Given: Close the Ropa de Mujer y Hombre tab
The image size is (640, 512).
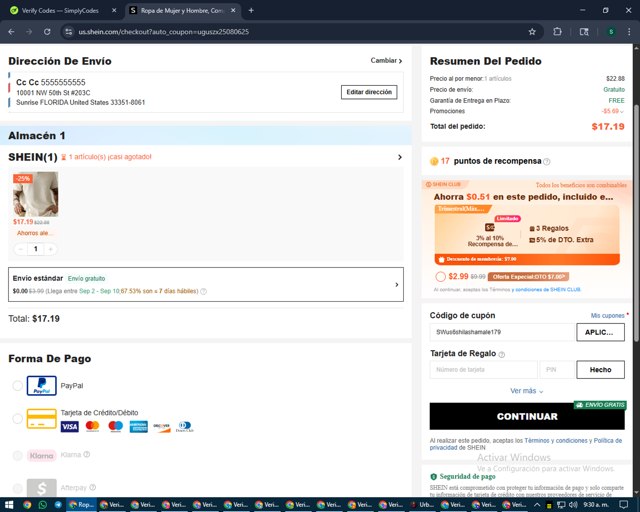Looking at the screenshot, I should [x=233, y=11].
